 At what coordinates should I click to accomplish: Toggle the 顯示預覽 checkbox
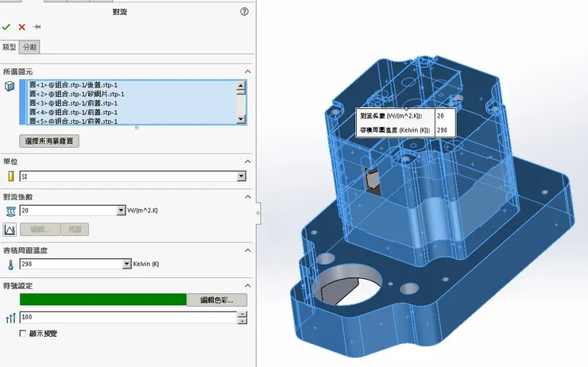pos(23,334)
